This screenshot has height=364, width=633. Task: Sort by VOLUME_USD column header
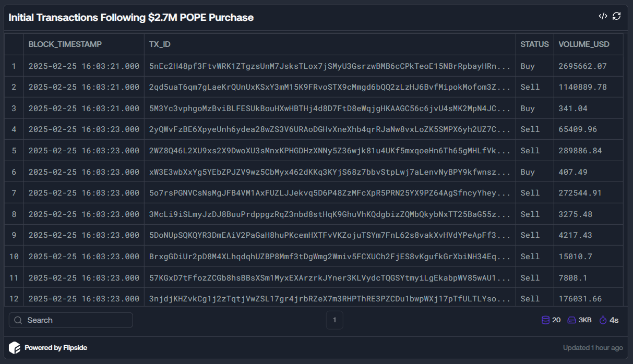(x=583, y=44)
